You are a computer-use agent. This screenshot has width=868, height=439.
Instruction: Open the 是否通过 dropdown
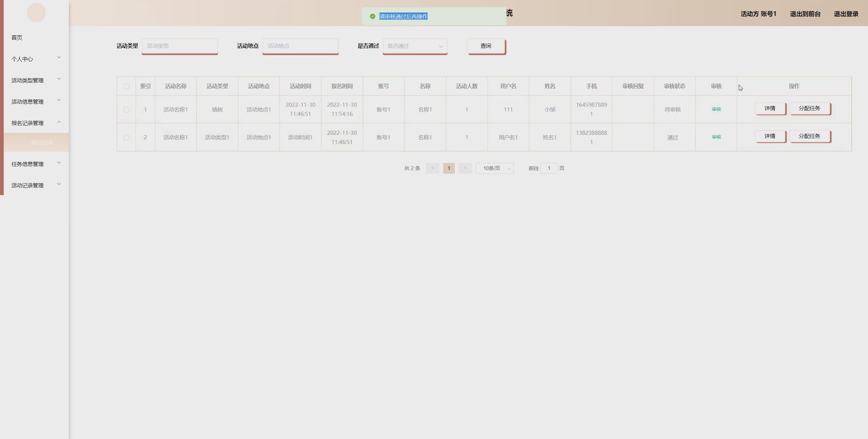coord(415,46)
